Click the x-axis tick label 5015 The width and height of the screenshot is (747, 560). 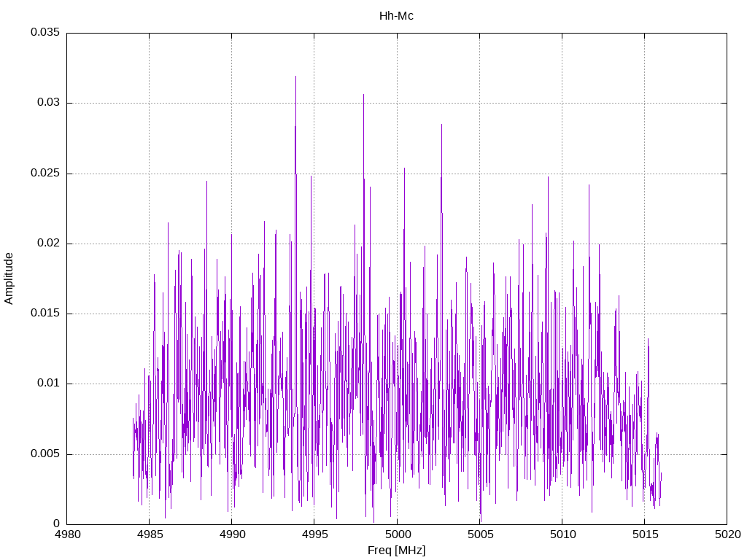pos(645,534)
